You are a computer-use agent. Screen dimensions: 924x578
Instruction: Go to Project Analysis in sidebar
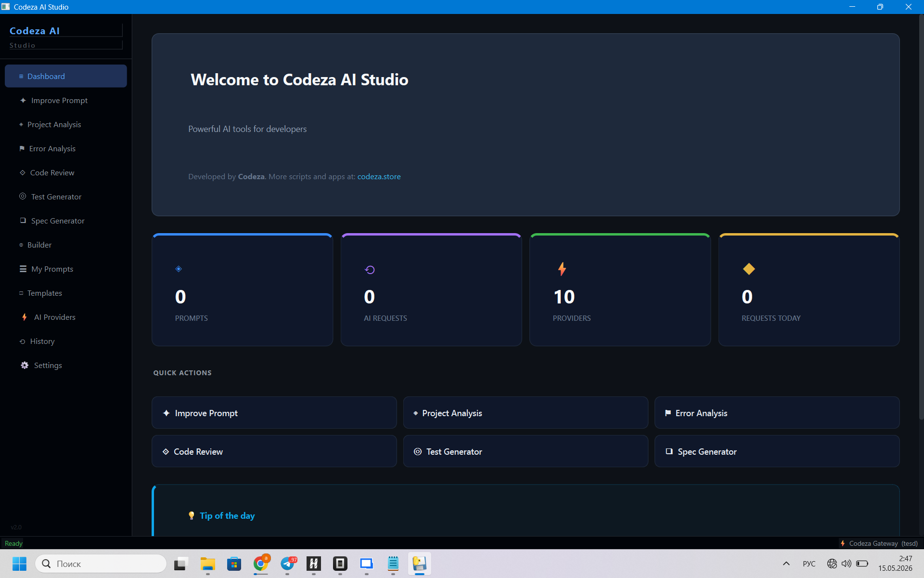[x=66, y=124]
